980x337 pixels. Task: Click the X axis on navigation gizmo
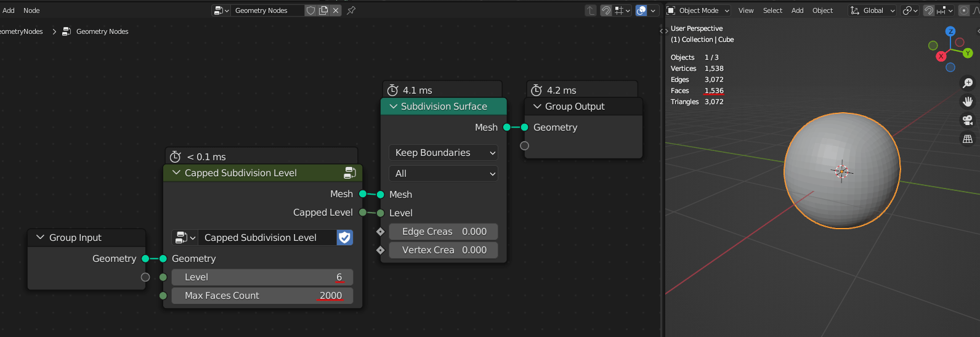click(941, 56)
